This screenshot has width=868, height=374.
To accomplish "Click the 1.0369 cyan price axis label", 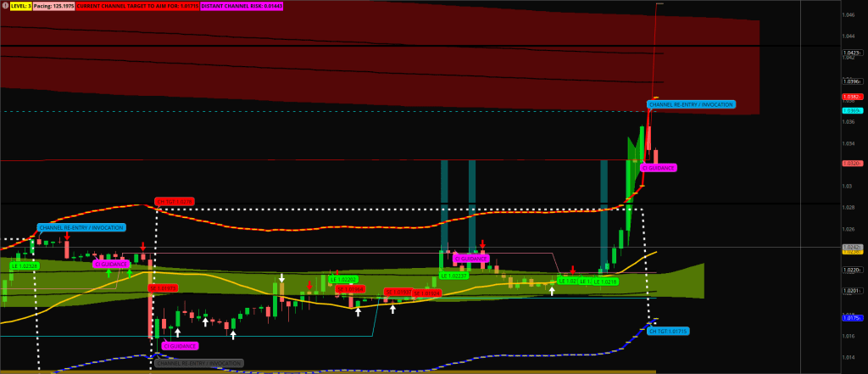I will [x=852, y=110].
